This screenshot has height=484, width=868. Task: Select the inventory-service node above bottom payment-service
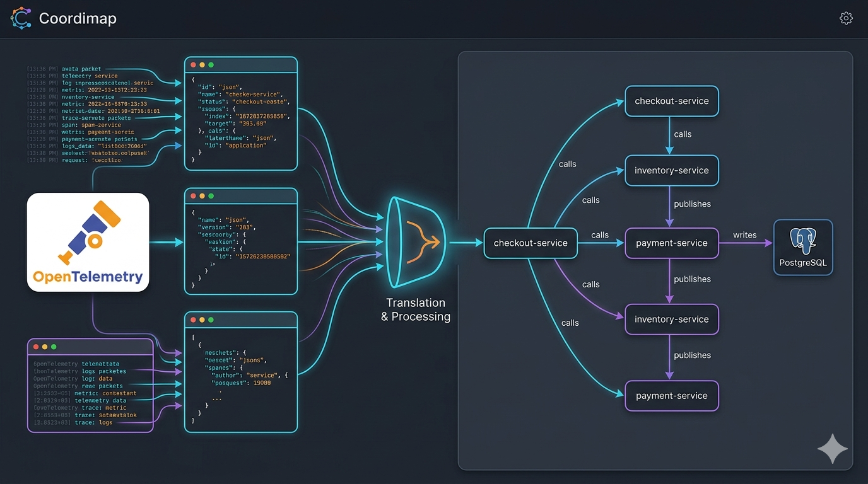click(x=672, y=319)
